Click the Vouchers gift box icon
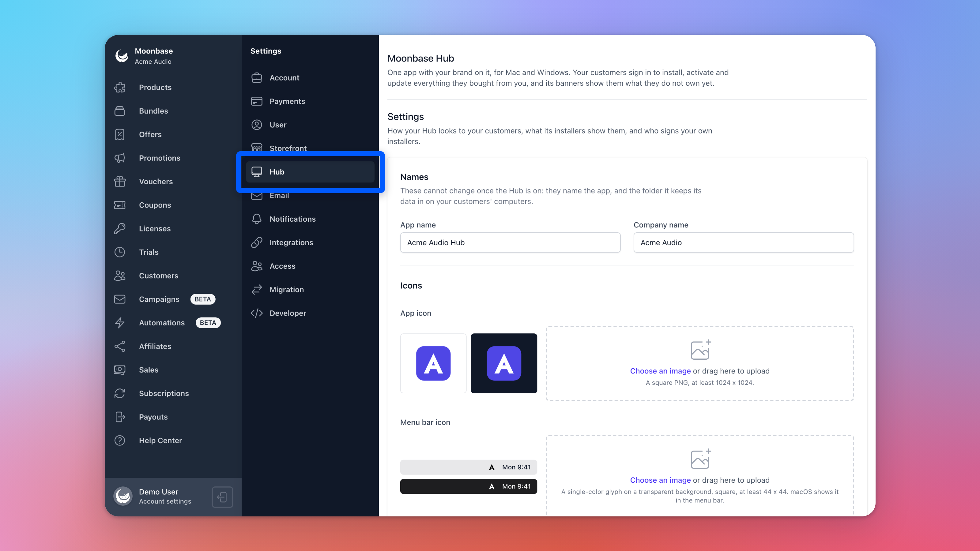The height and width of the screenshot is (551, 980). 120,182
